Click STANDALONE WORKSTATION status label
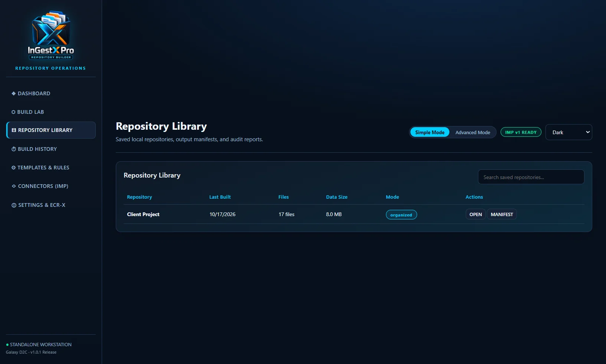The width and height of the screenshot is (606, 364). 41,345
